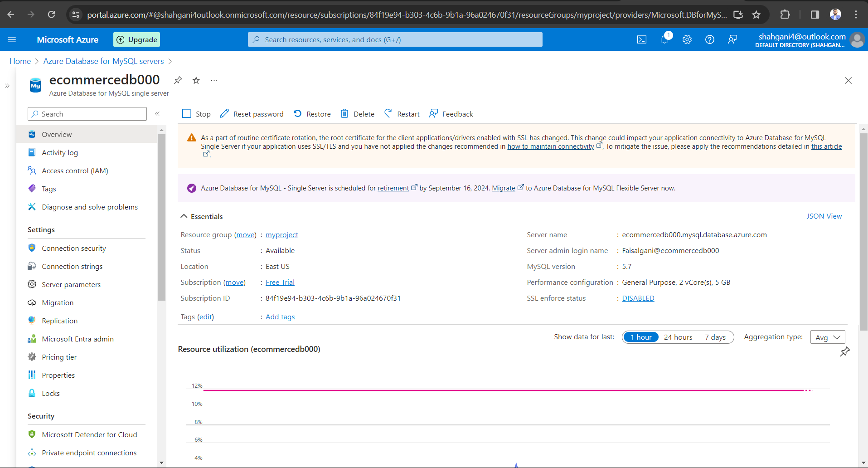The image size is (868, 468).
Task: Open the notifications bell
Action: [664, 39]
